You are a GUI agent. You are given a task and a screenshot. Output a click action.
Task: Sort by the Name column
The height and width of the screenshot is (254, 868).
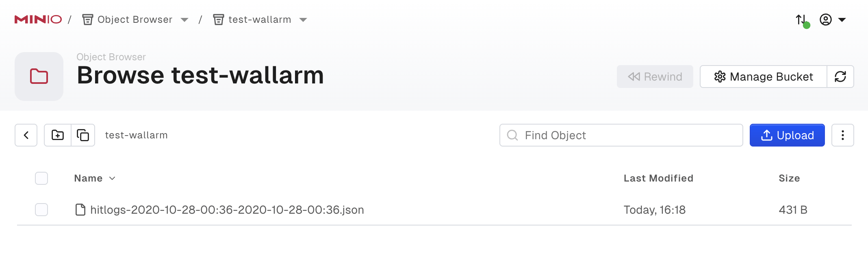click(89, 178)
